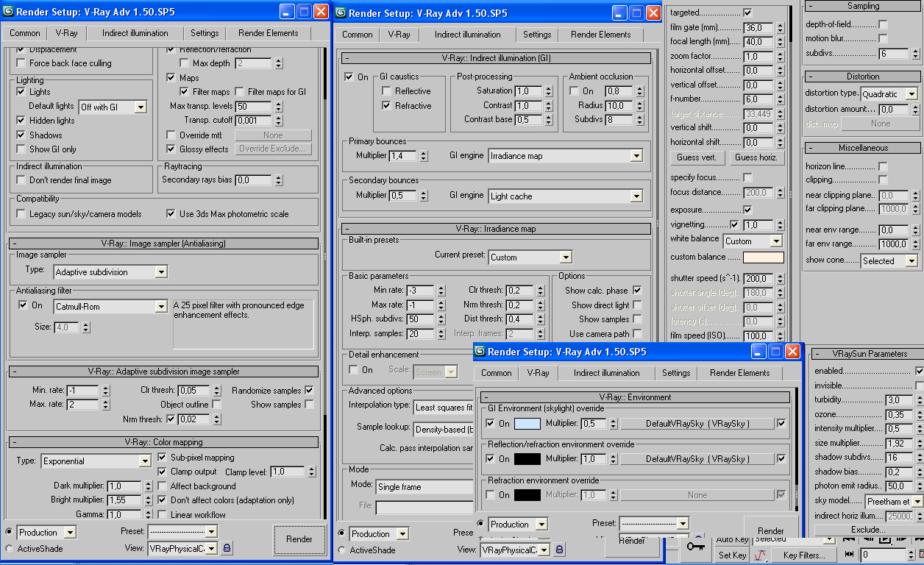Open Key Filters dialog
The image size is (924, 565).
coord(804,555)
